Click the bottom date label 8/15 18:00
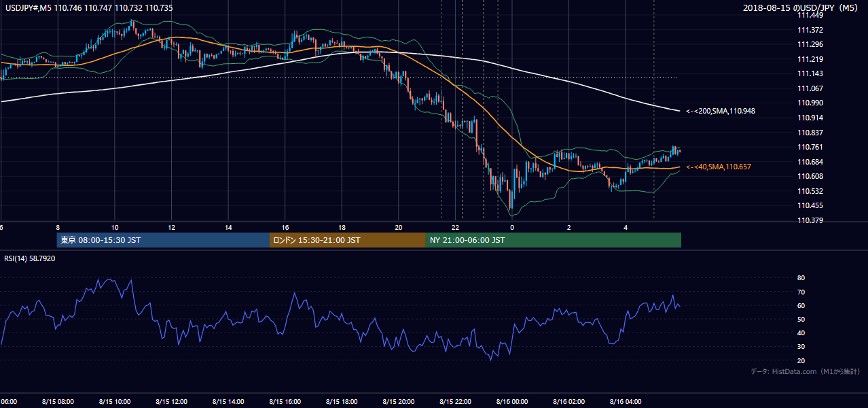This screenshot has height=408, width=868. coord(342,401)
